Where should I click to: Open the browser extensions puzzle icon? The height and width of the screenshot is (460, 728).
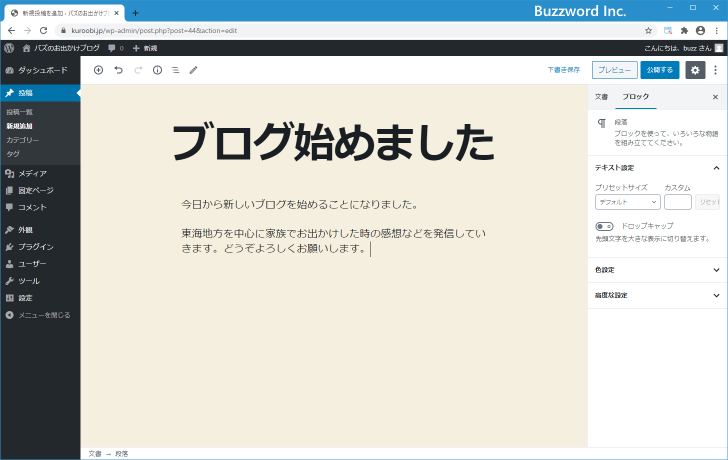click(x=684, y=31)
